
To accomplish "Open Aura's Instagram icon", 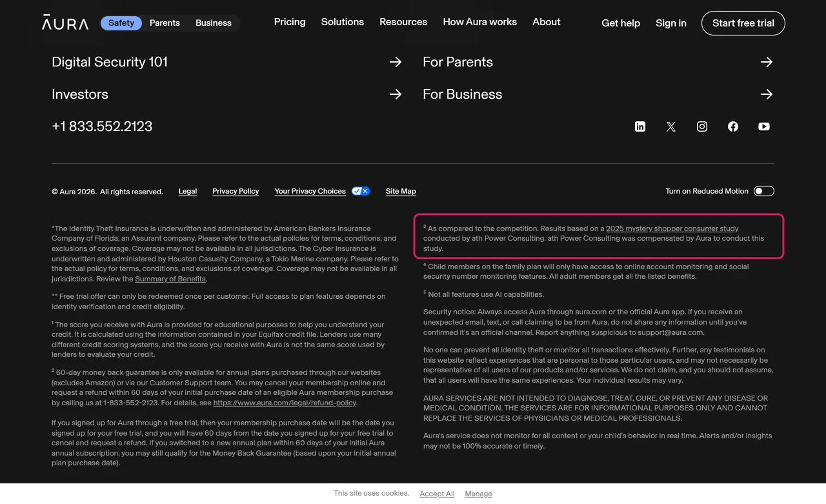I will (702, 126).
